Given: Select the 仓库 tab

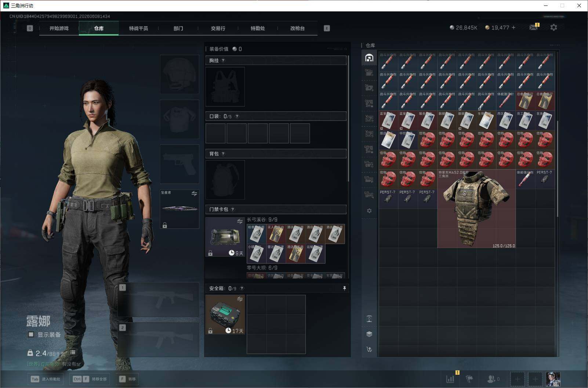Looking at the screenshot, I should click(99, 28).
